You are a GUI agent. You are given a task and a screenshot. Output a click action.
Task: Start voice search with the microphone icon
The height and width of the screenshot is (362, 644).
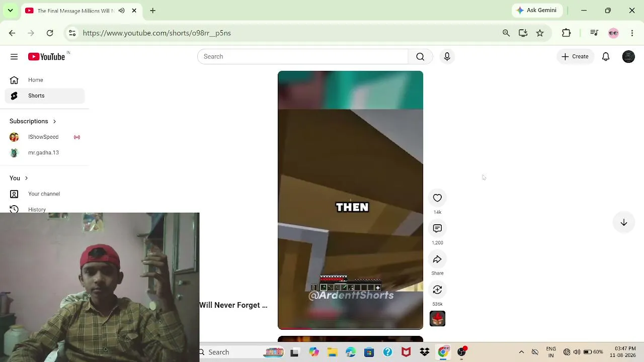coord(447,57)
